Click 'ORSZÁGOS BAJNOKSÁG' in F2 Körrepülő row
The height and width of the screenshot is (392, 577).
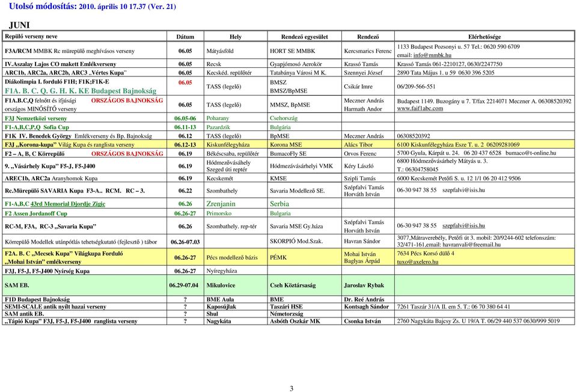pyautogui.click(x=127, y=153)
